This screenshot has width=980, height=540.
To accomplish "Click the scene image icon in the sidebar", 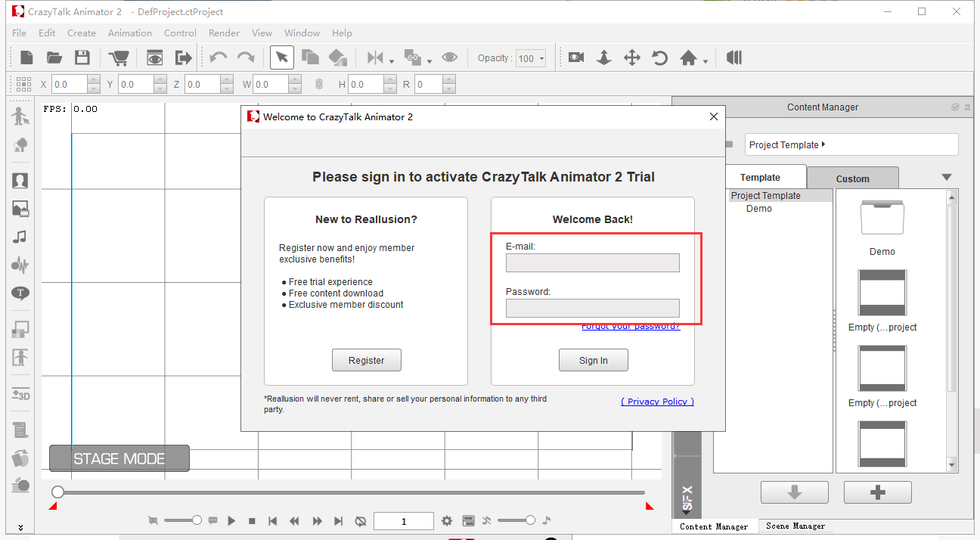I will (20, 209).
